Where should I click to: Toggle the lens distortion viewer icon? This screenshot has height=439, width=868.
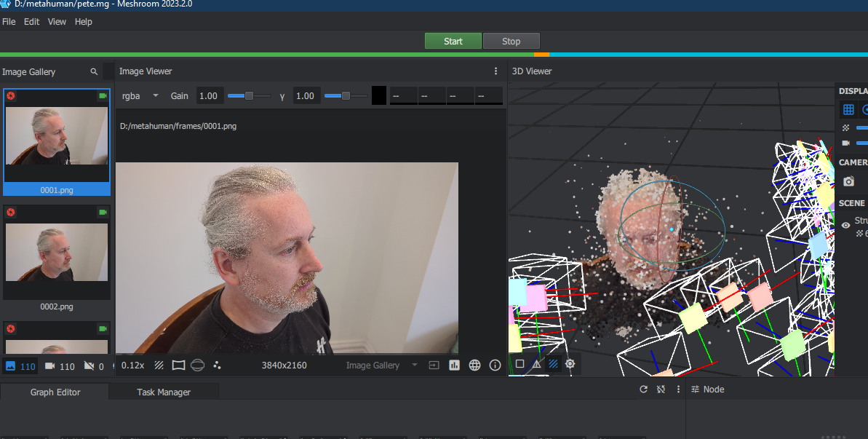click(x=178, y=365)
